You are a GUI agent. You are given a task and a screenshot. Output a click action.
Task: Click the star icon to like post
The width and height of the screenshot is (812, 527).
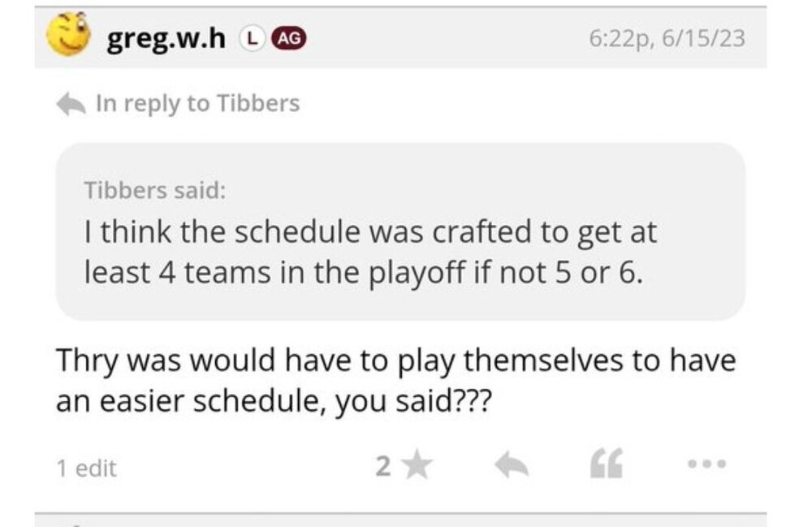[x=417, y=465]
